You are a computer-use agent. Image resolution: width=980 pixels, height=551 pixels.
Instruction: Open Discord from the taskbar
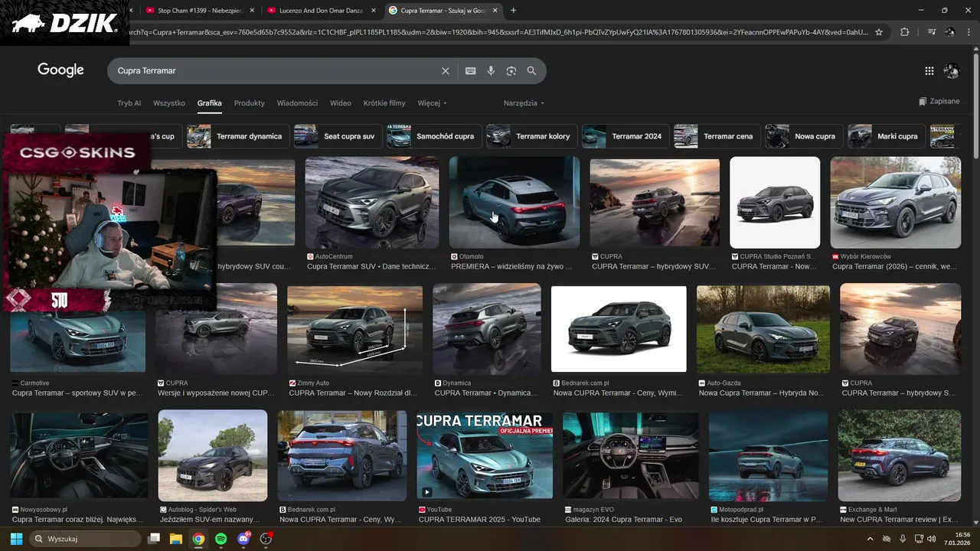243,539
